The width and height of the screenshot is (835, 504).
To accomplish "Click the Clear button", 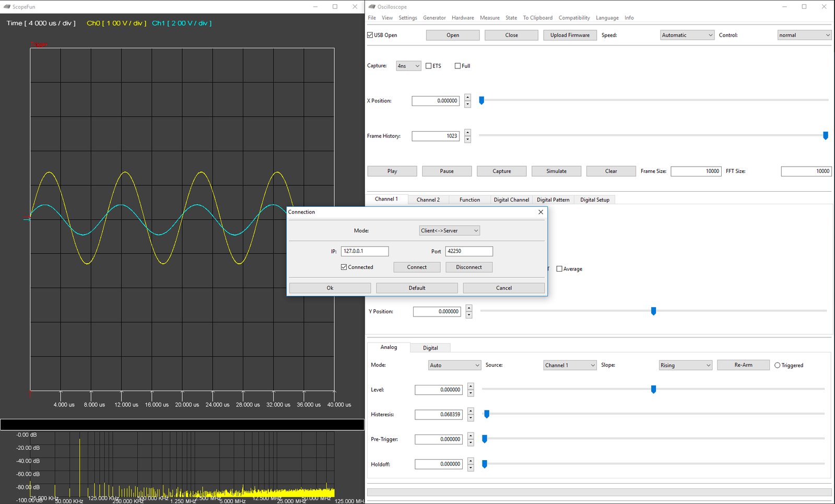I will [611, 171].
